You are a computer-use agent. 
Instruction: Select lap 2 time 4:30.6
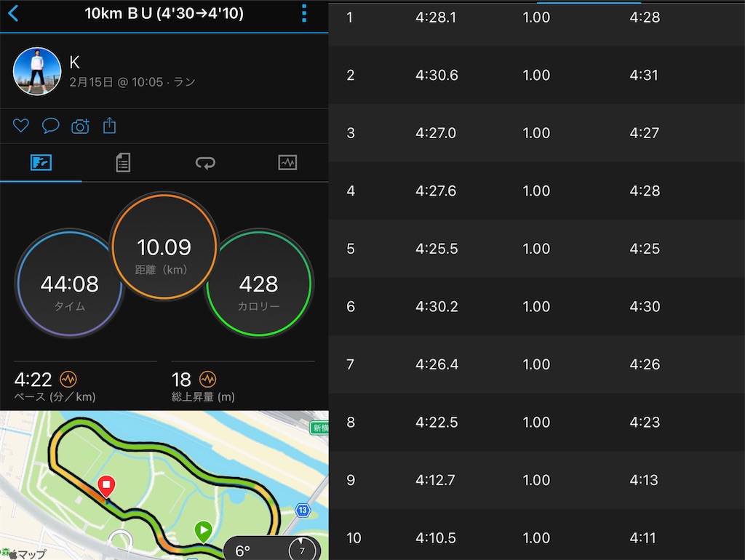[x=437, y=75]
